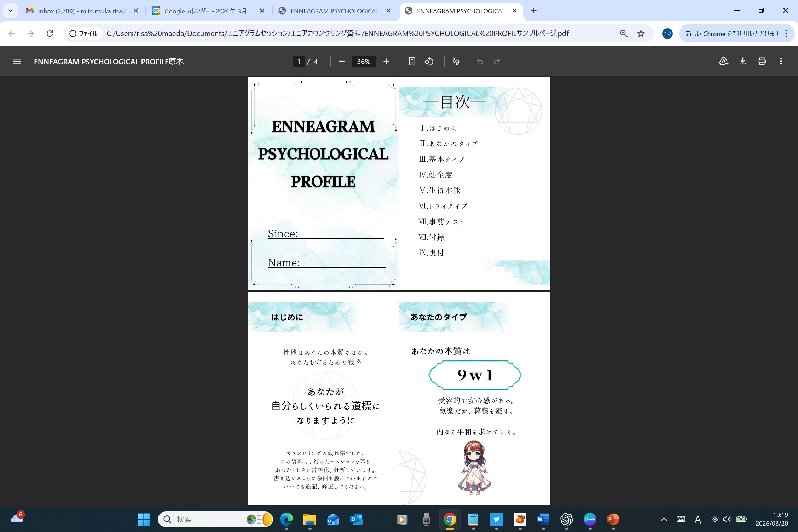
Task: Open Chrome's three-dot menu
Action: tap(786, 34)
